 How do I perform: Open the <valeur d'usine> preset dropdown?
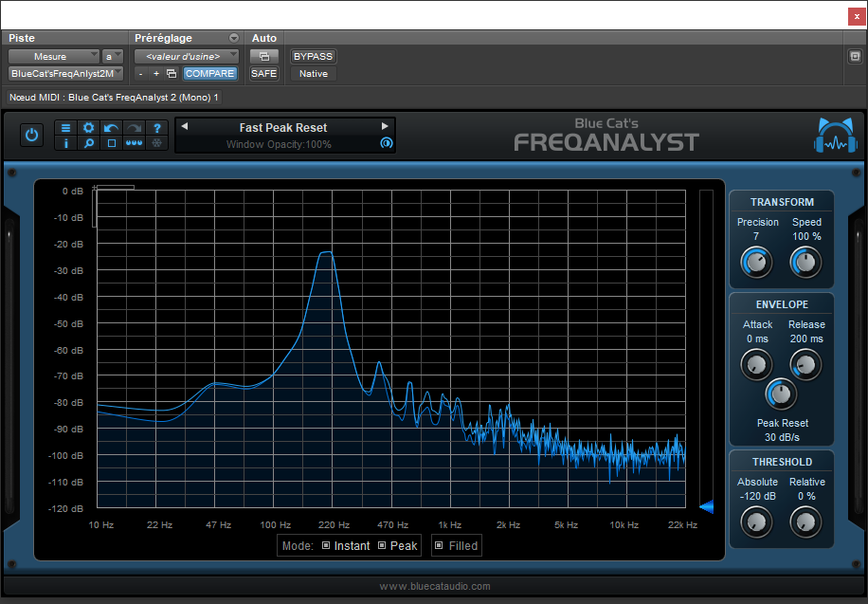(x=187, y=57)
